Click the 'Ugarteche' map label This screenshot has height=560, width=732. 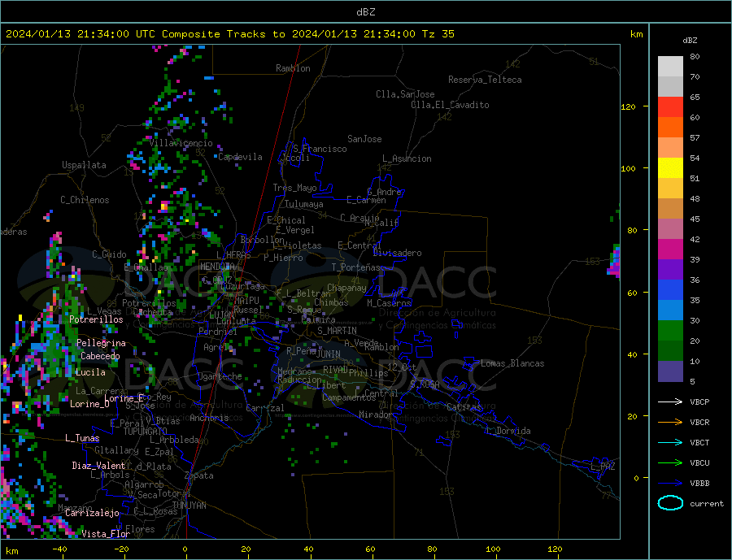220,376
